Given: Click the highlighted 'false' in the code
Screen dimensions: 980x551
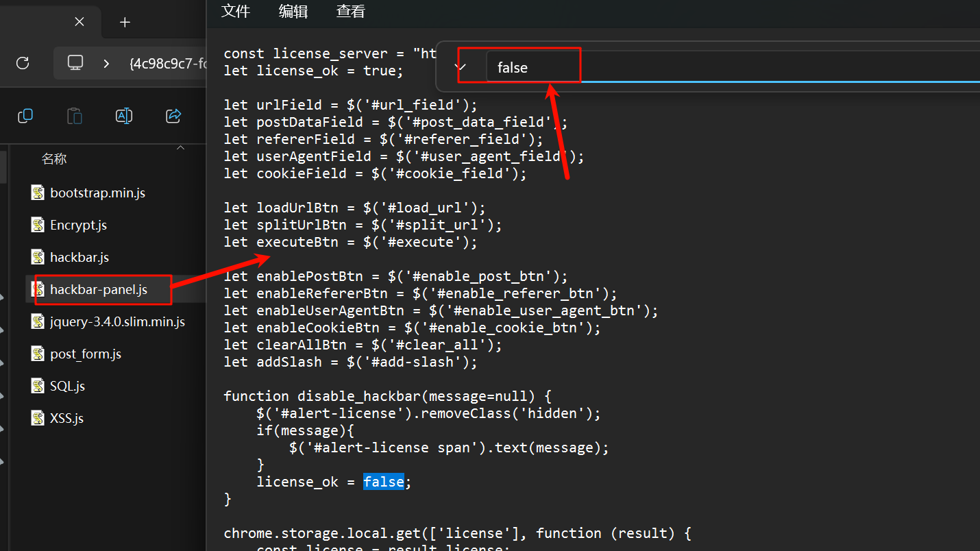Looking at the screenshot, I should 384,482.
